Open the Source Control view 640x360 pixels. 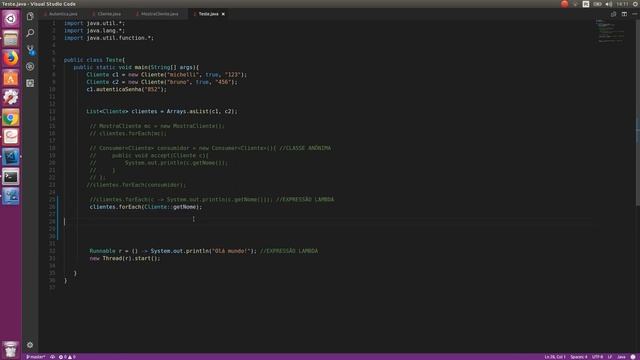click(x=30, y=50)
